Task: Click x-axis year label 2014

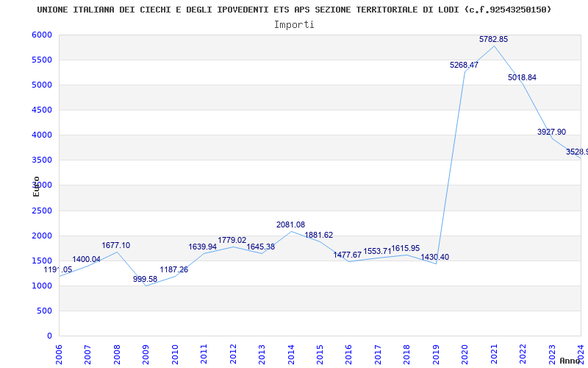Action: point(291,354)
